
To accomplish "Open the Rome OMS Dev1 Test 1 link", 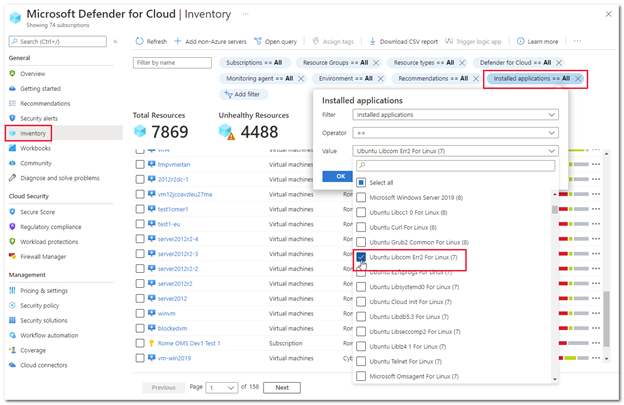I will coord(189,343).
